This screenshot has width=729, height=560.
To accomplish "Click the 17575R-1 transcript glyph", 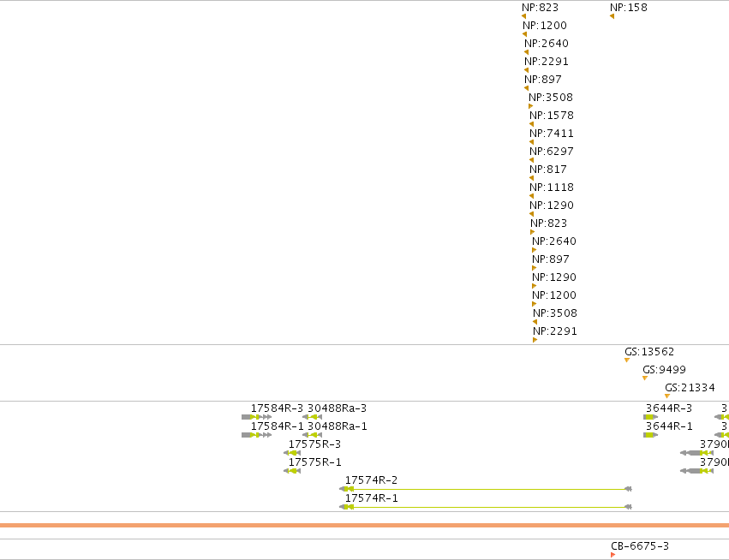I will (292, 471).
